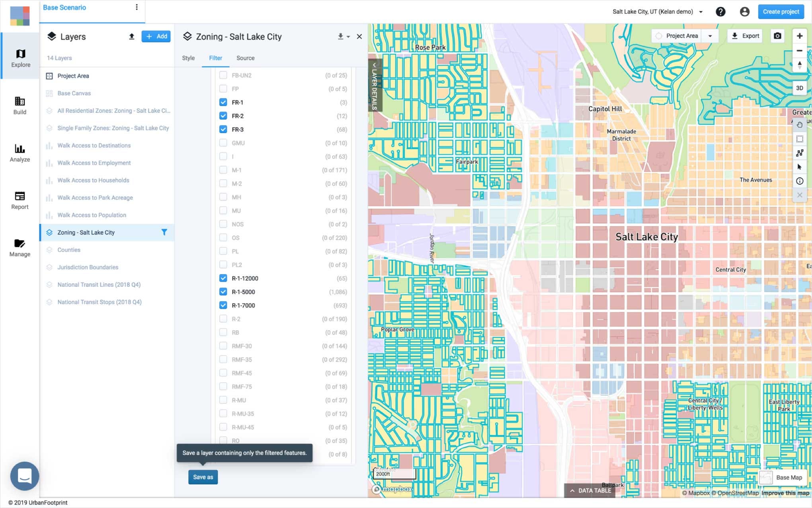The height and width of the screenshot is (508, 812).
Task: Uncheck the R-1-5000 filter checkbox
Action: [223, 292]
